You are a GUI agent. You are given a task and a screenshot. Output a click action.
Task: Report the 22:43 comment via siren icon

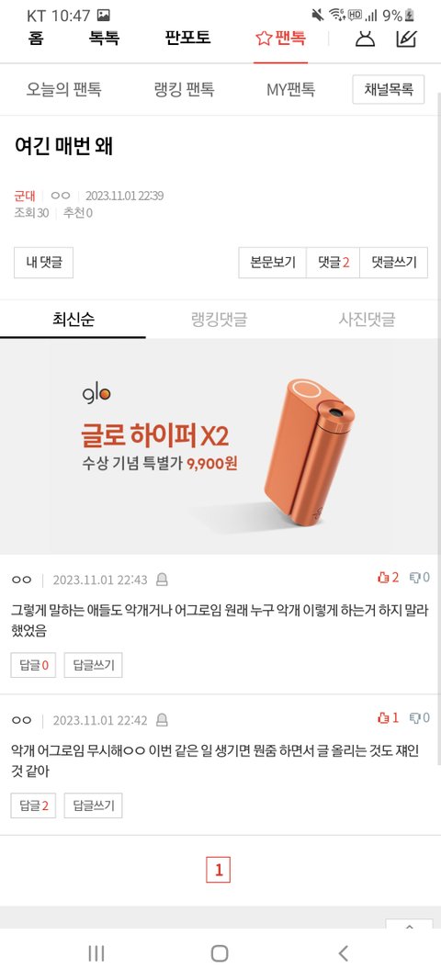[x=162, y=580]
